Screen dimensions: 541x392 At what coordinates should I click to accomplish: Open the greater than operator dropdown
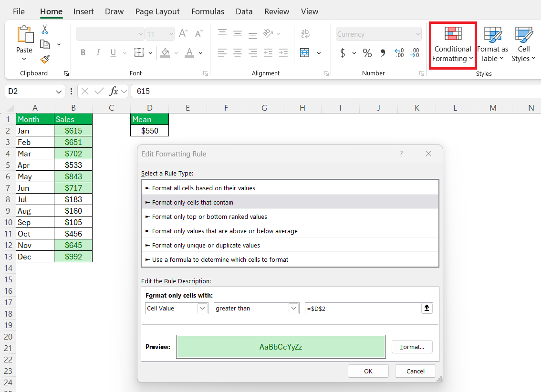click(x=293, y=308)
